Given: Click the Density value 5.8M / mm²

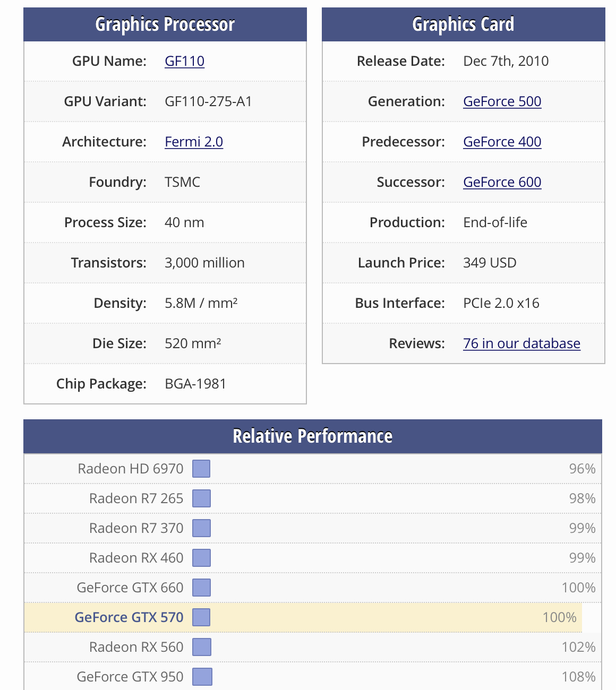Looking at the screenshot, I should click(201, 303).
